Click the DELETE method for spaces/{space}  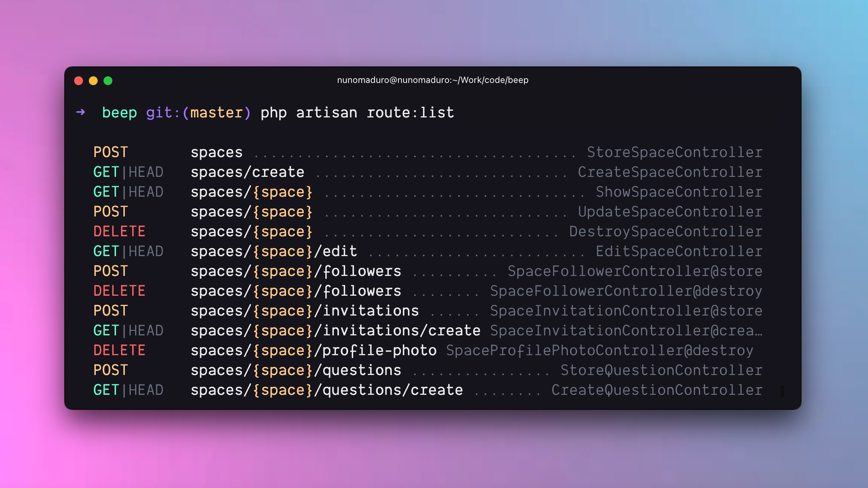(x=119, y=231)
